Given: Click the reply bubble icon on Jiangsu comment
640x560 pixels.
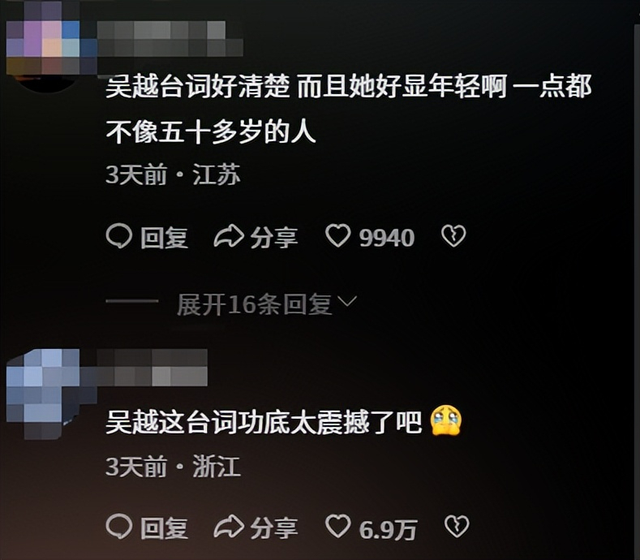Looking at the screenshot, I should (x=119, y=236).
